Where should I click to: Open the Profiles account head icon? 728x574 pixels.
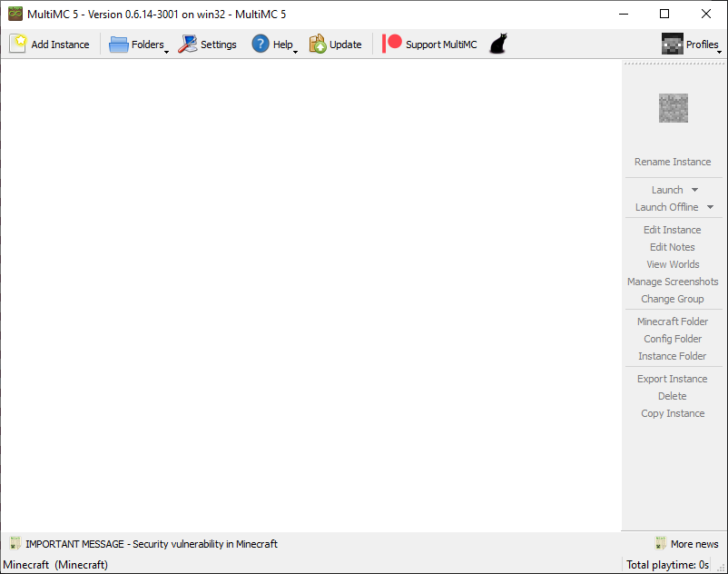(x=672, y=45)
